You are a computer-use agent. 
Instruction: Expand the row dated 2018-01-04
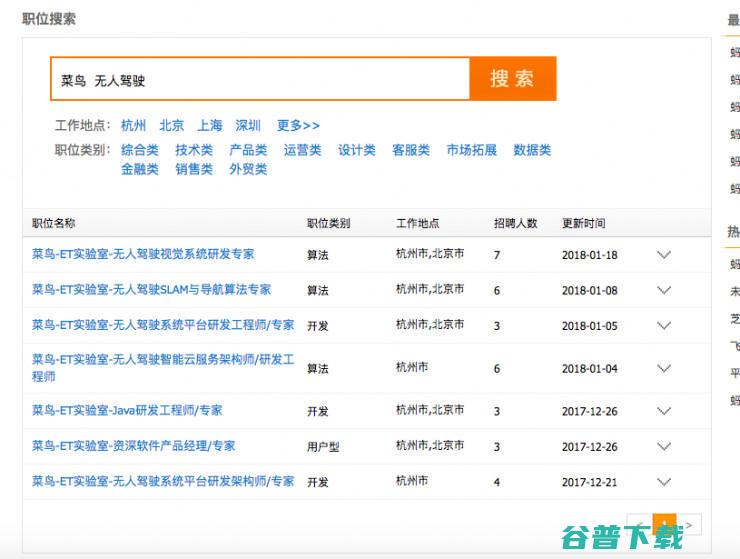[664, 368]
